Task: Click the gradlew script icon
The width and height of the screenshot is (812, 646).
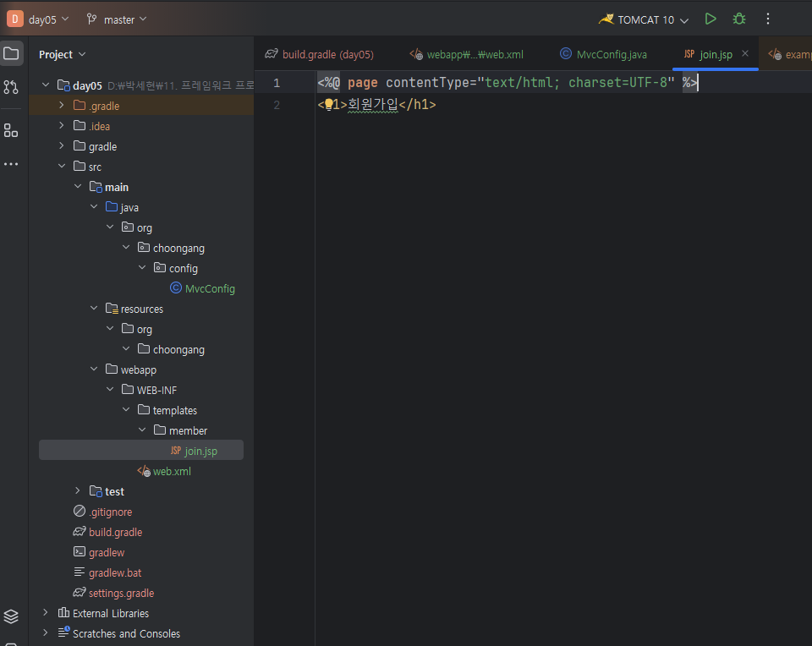Action: pyautogui.click(x=80, y=552)
